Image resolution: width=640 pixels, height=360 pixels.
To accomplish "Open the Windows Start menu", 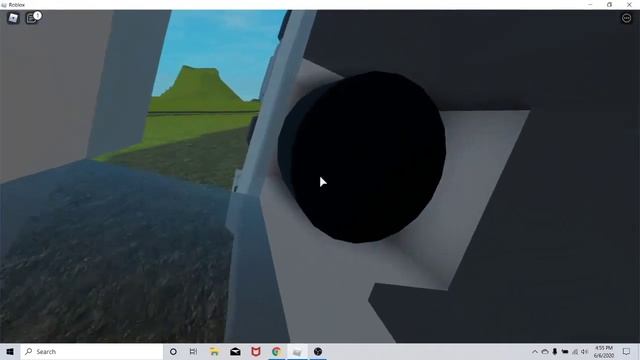I will tap(10, 351).
